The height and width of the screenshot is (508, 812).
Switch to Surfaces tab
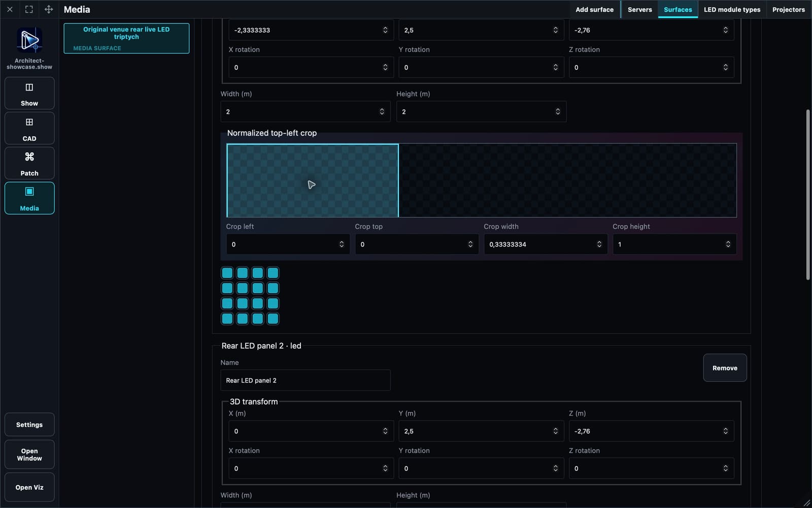point(678,9)
